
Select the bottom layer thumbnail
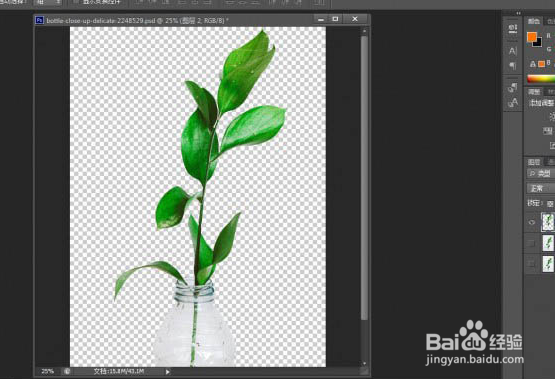tap(548, 264)
